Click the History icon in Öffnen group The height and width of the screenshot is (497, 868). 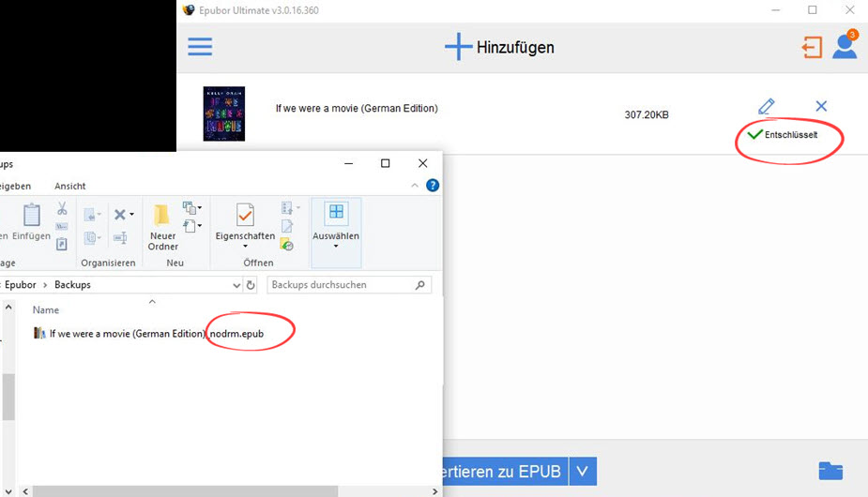(x=287, y=244)
